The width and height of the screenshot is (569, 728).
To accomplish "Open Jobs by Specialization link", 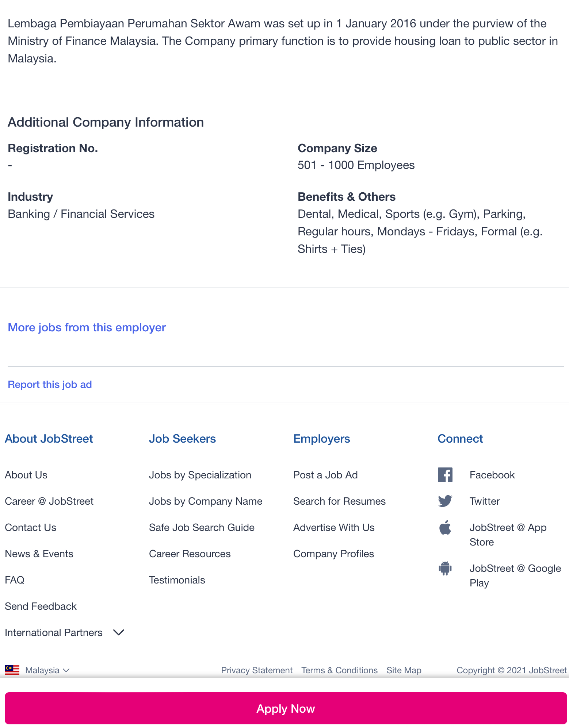I will pos(200,475).
